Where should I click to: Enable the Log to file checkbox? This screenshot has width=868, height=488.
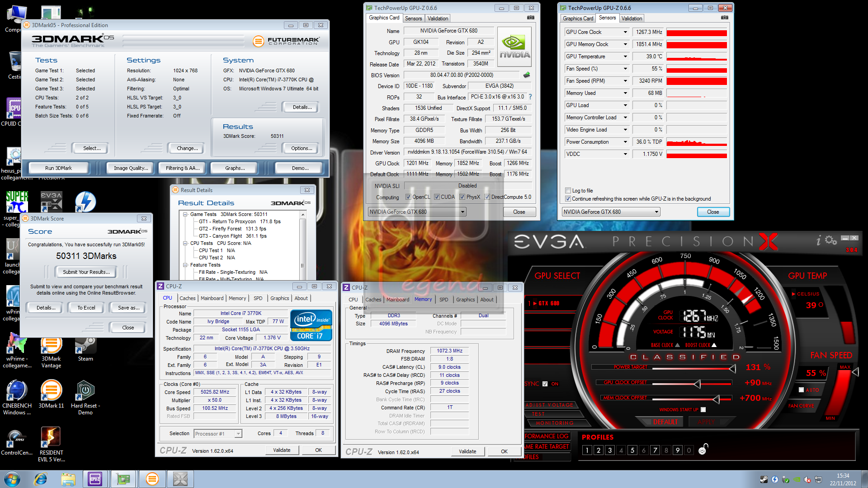pyautogui.click(x=568, y=191)
